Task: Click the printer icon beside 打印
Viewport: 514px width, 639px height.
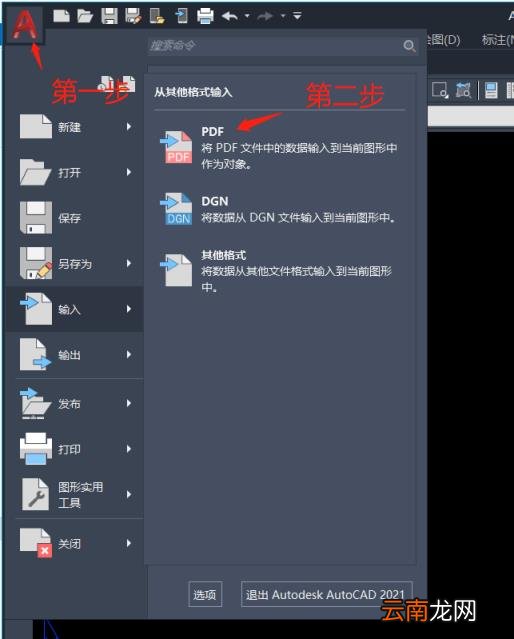Action: 36,449
